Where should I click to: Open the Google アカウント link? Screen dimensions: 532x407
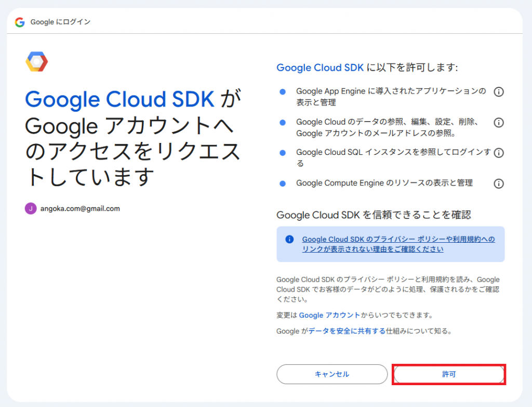pos(329,315)
